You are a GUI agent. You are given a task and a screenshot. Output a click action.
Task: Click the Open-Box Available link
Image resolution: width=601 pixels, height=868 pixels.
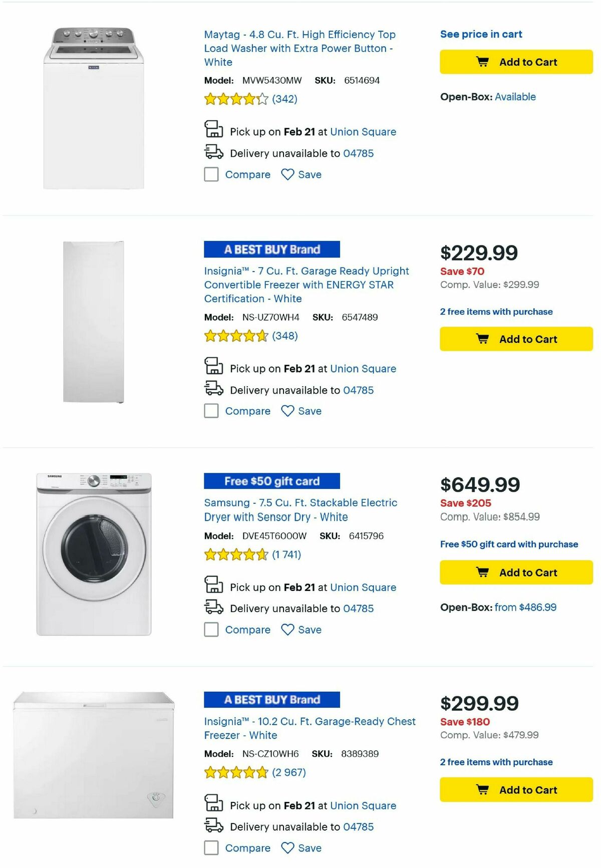[514, 96]
